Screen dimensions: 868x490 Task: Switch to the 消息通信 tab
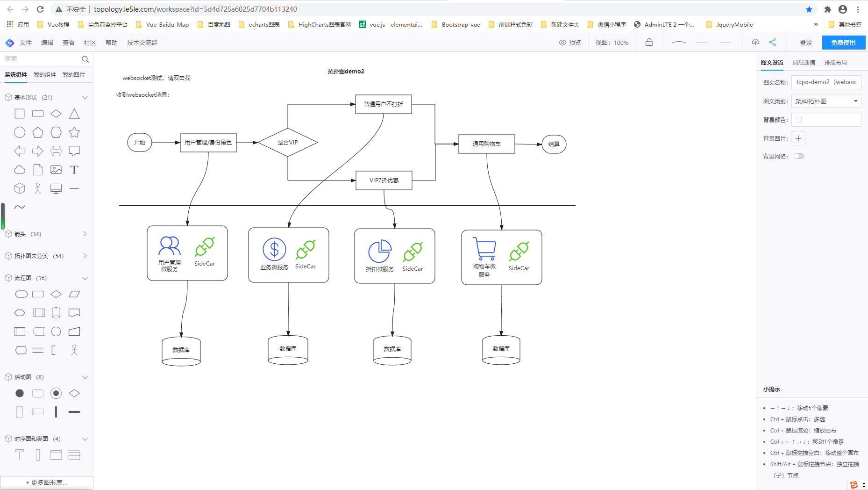[x=803, y=62]
